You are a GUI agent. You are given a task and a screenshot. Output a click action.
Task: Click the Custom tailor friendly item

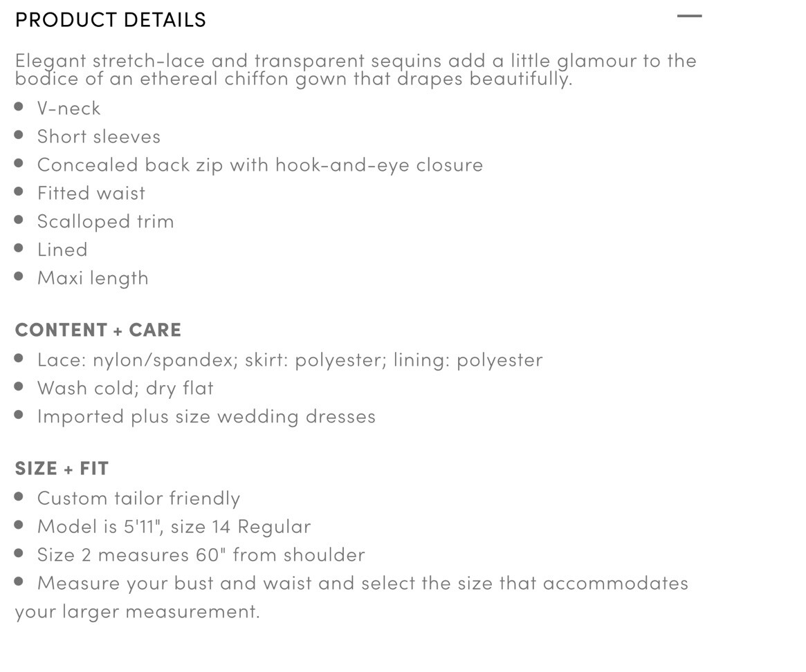(x=138, y=498)
